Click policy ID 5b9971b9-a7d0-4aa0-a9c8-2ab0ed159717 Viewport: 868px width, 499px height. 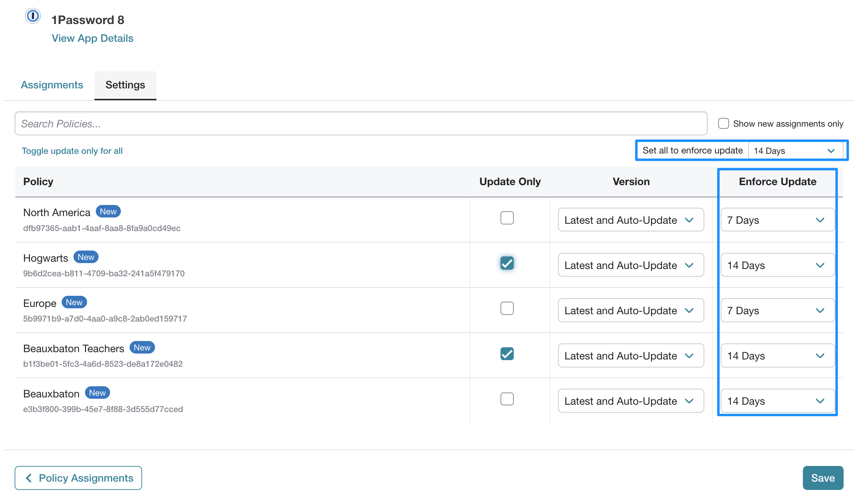[105, 319]
